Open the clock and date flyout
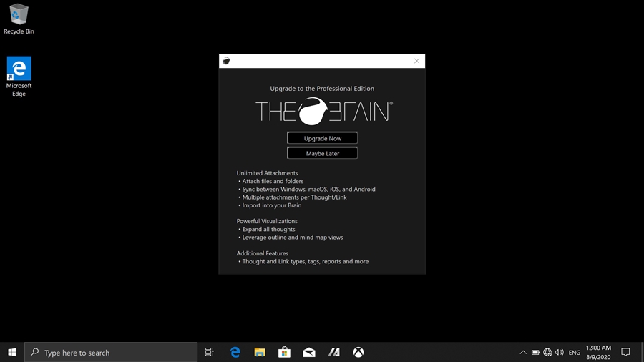Viewport: 644px width, 362px height. (598, 352)
